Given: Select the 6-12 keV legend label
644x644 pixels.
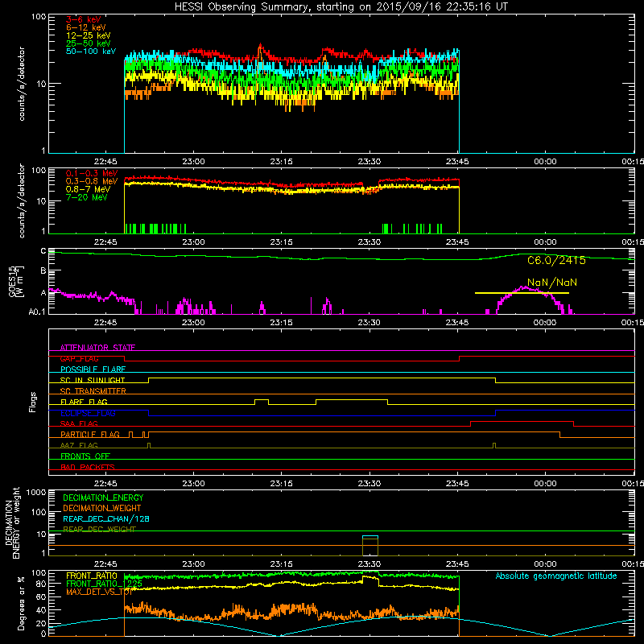Looking at the screenshot, I should point(86,27).
